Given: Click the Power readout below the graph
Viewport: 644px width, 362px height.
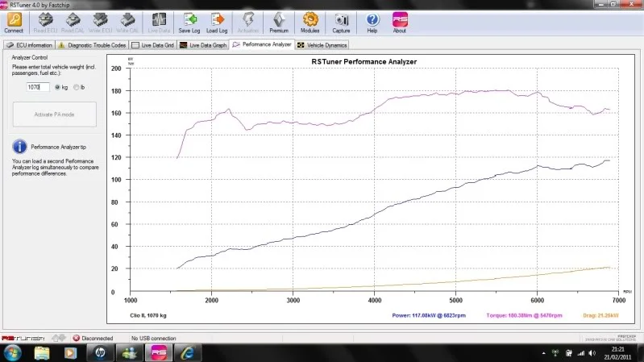Looking at the screenshot, I should [429, 315].
